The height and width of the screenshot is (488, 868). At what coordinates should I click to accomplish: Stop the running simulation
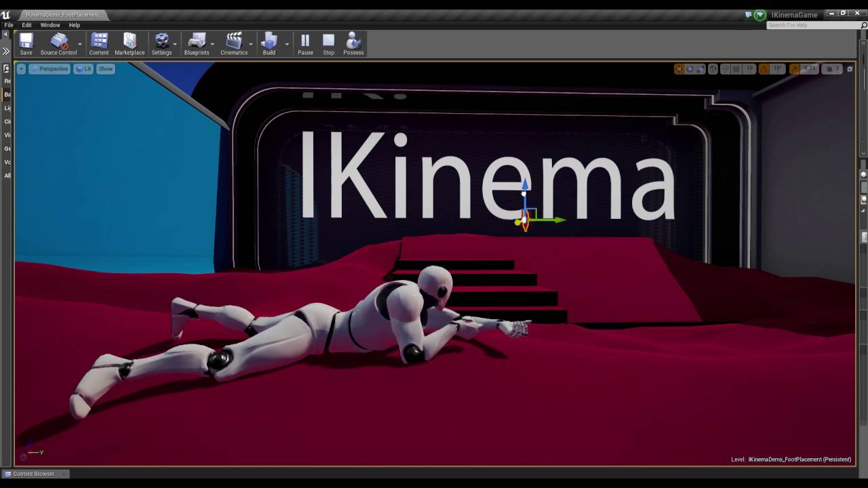coord(329,44)
